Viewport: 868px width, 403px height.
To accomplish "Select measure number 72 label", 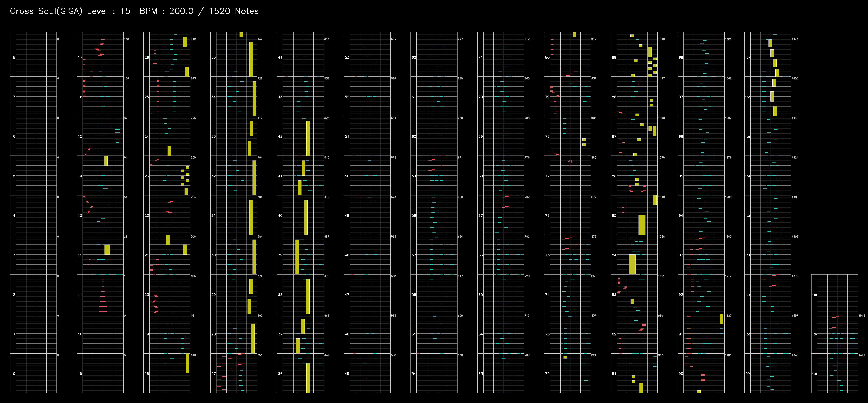I will [x=547, y=374].
